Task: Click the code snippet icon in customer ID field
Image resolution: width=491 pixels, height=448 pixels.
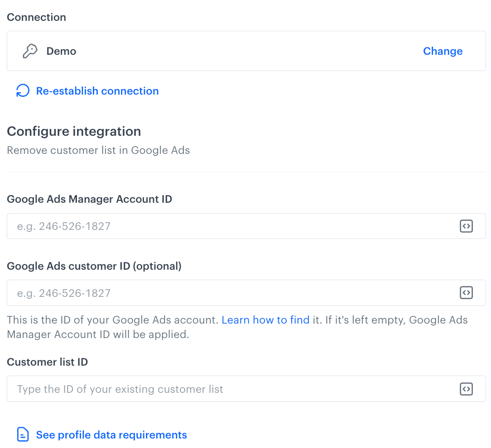Action: point(466,293)
